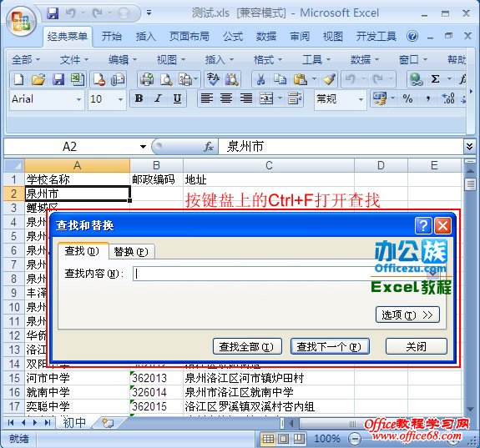Click the AutoSum sigma icon
Image resolution: width=480 pixels, height=448 pixels.
tap(435, 79)
